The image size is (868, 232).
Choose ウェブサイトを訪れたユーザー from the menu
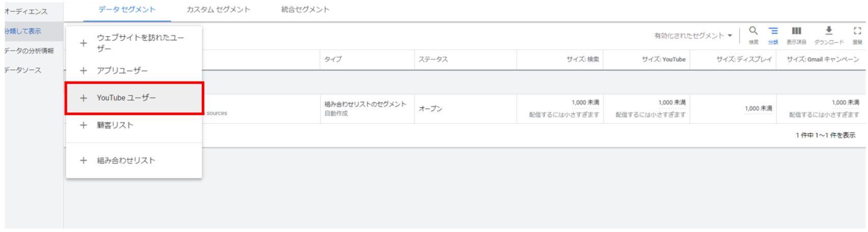[x=140, y=43]
